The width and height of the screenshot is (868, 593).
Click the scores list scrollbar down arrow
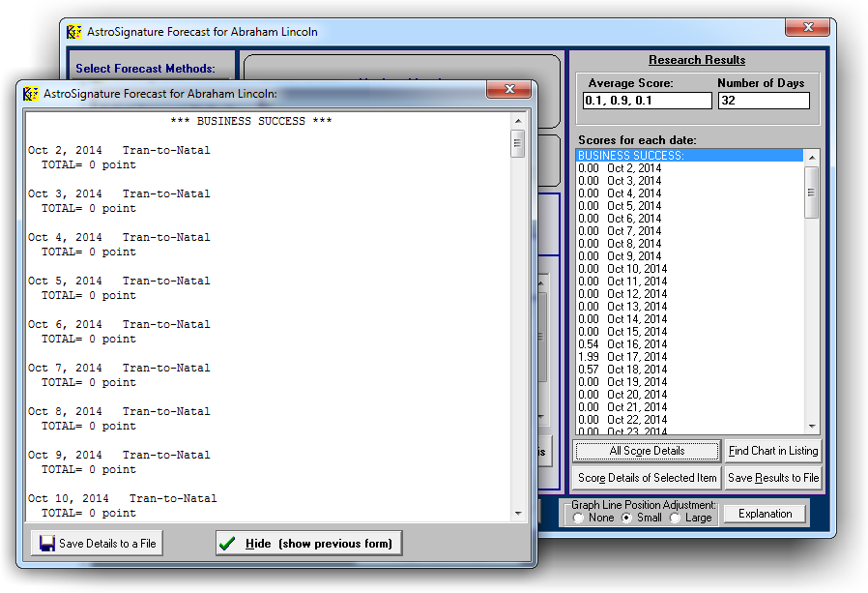click(x=812, y=427)
